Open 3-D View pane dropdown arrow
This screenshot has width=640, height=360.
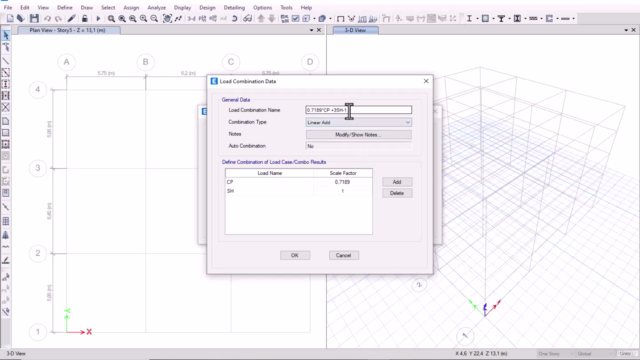[x=626, y=30]
